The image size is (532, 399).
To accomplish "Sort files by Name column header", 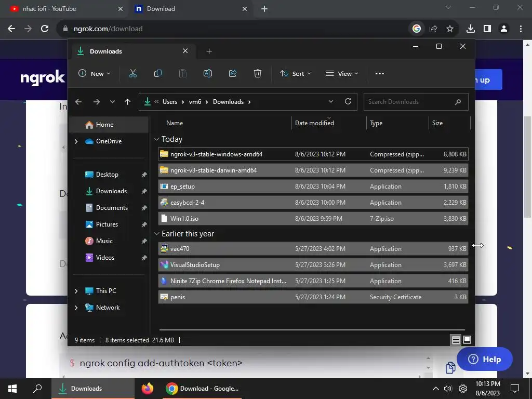I will (x=175, y=123).
